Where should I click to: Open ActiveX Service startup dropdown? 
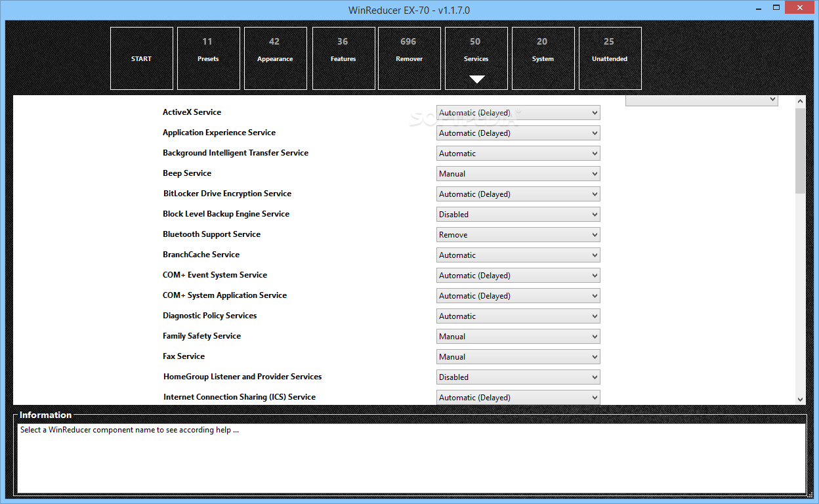point(518,113)
